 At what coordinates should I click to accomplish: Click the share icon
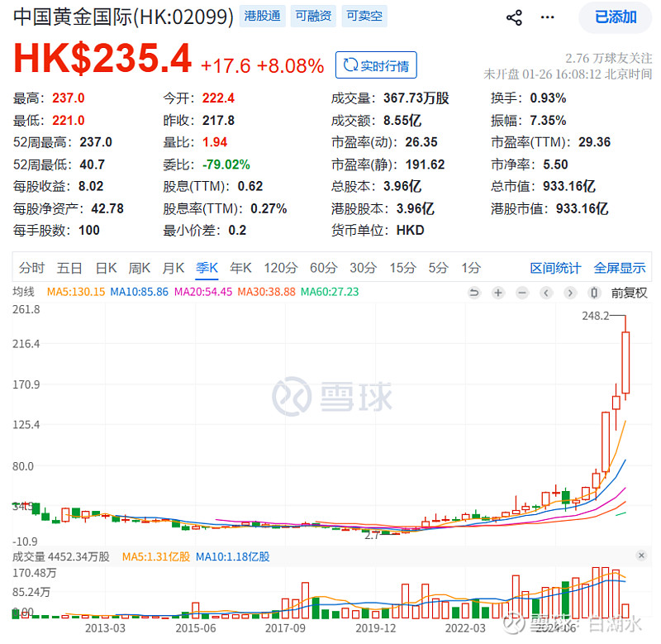click(x=514, y=17)
